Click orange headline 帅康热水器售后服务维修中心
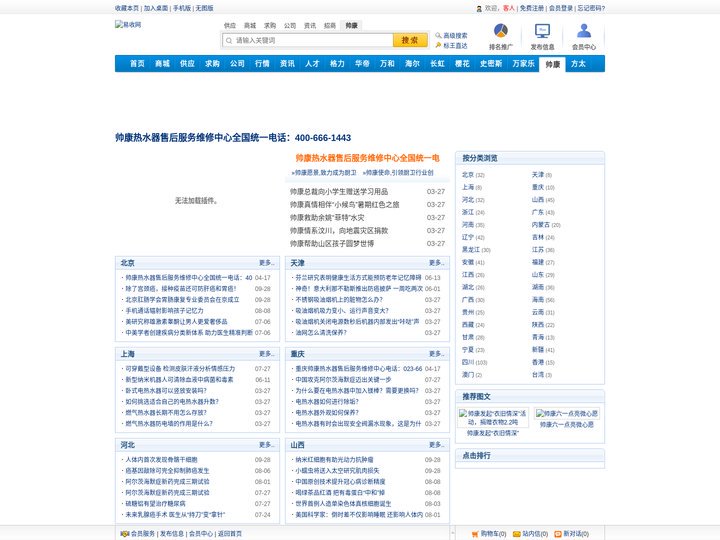The width and height of the screenshot is (720, 540). click(367, 158)
